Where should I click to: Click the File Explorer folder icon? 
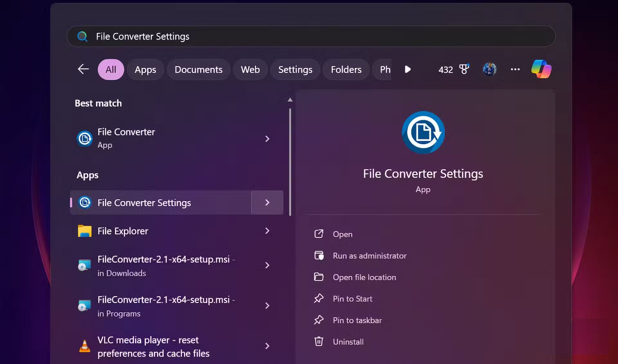(85, 231)
